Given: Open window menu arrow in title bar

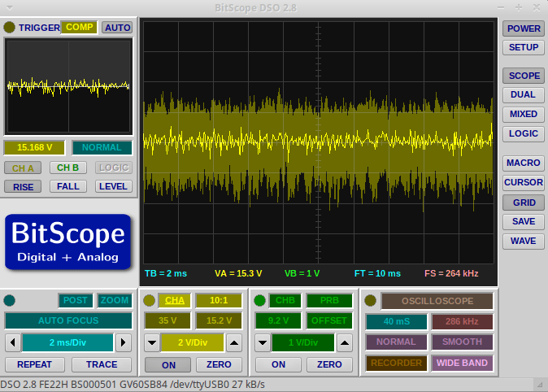Looking at the screenshot, I should (x=10, y=7).
